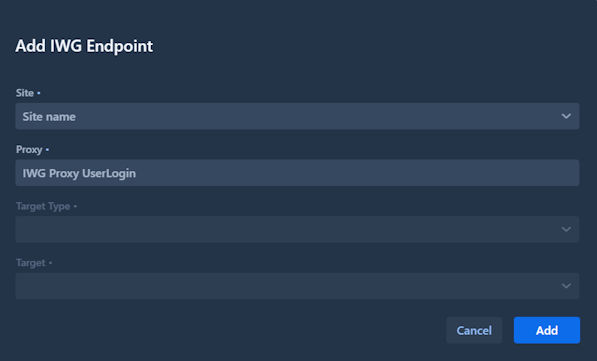Click the 'IWG Proxy UserLogin' text
Viewport: 597px width, 361px height.
pyautogui.click(x=79, y=173)
